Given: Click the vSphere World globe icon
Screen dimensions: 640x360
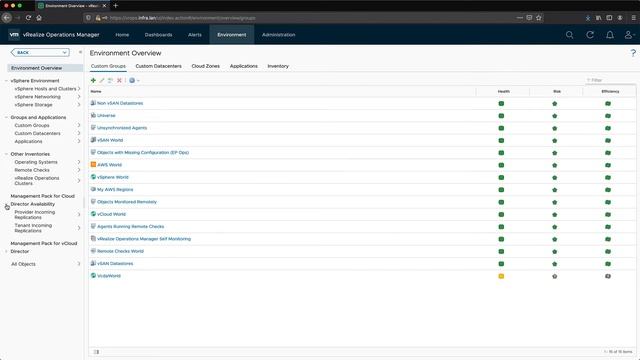Looking at the screenshot, I should 93,177.
